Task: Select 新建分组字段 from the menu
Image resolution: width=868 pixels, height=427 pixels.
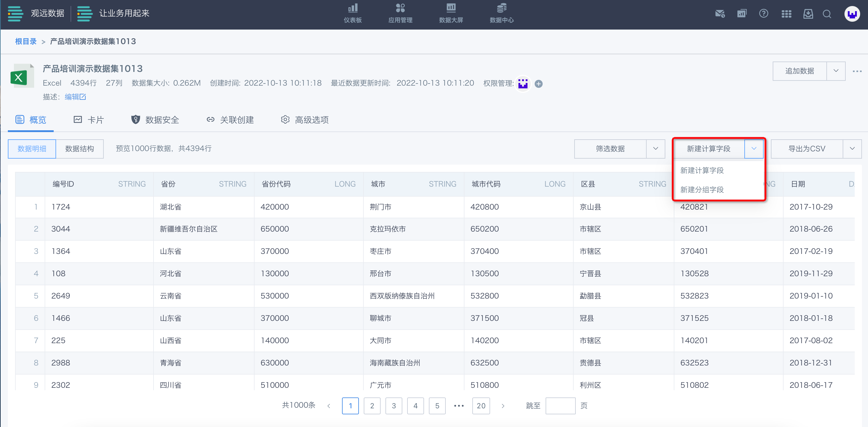Action: (702, 190)
